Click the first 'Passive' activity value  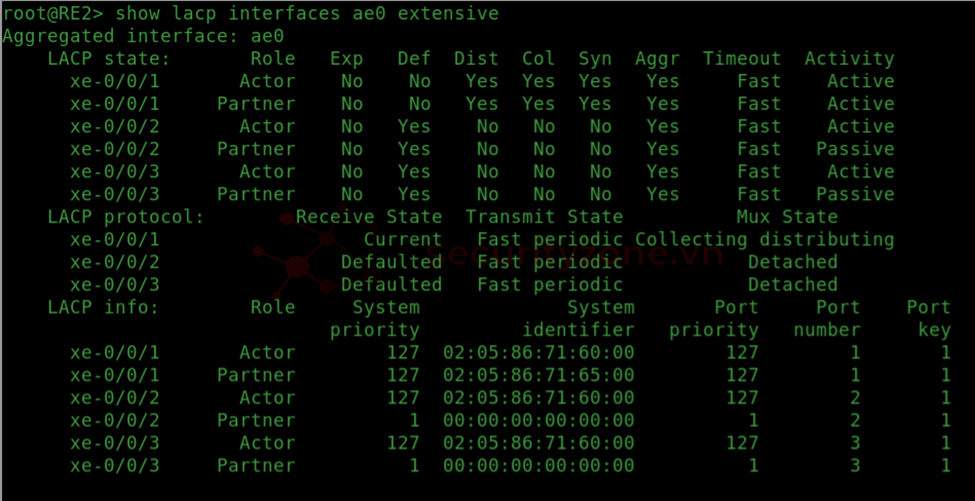(855, 149)
